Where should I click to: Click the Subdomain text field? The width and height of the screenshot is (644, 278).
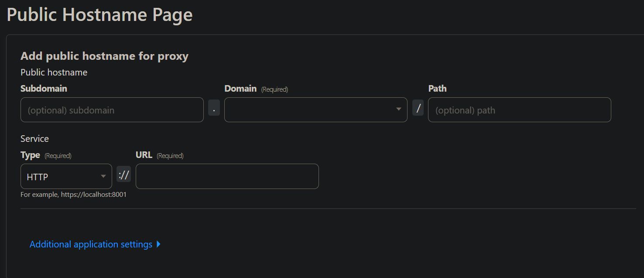click(112, 110)
